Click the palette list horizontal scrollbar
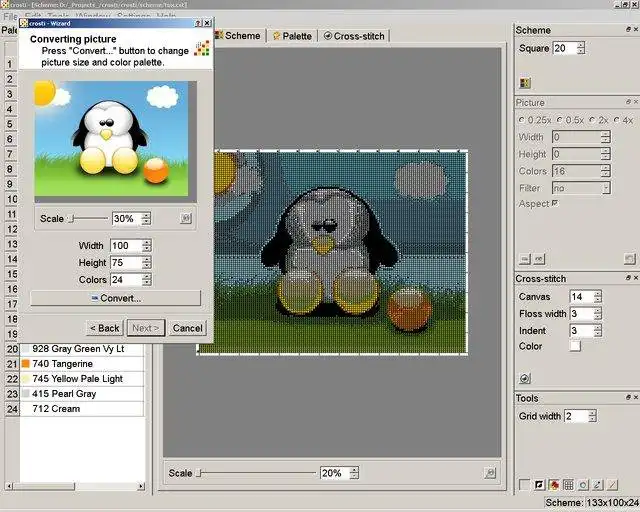Image resolution: width=640 pixels, height=512 pixels. tap(75, 486)
